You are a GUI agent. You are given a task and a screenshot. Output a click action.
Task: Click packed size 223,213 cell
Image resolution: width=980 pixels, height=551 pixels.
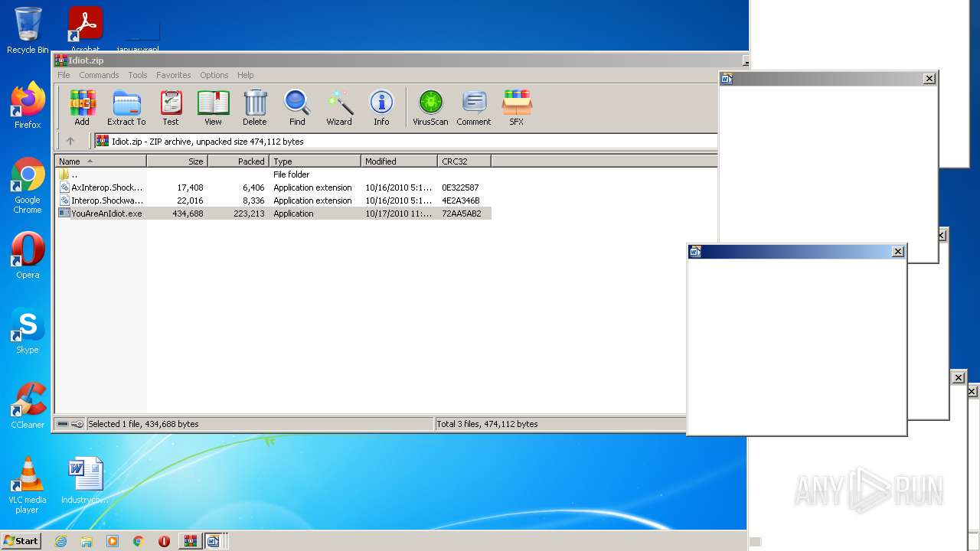(249, 214)
